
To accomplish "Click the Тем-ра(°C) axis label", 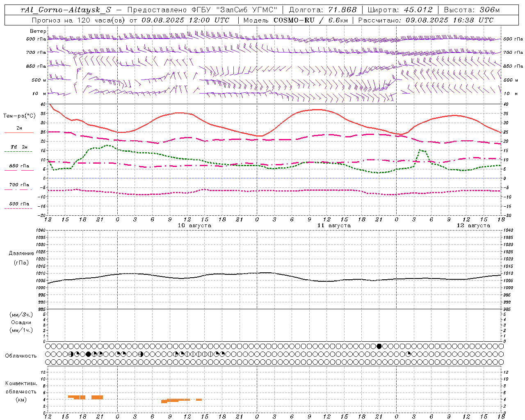I will pyautogui.click(x=19, y=116).
